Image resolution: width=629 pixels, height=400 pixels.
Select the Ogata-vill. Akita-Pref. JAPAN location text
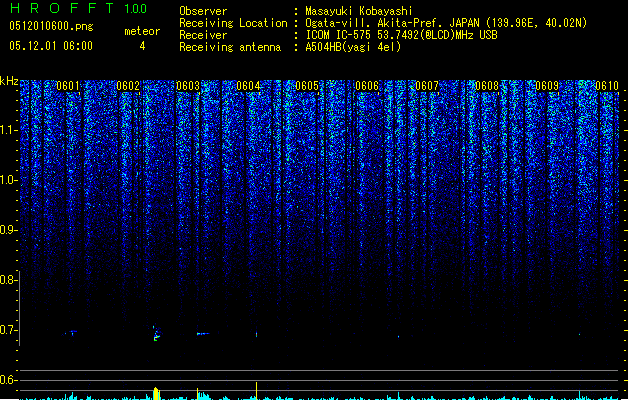[x=446, y=23]
